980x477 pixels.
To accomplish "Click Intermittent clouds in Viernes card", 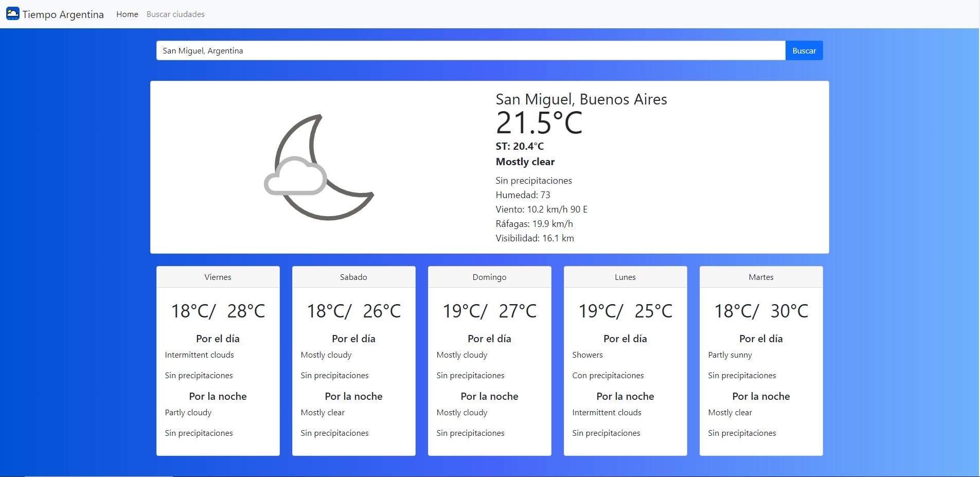I will [199, 355].
